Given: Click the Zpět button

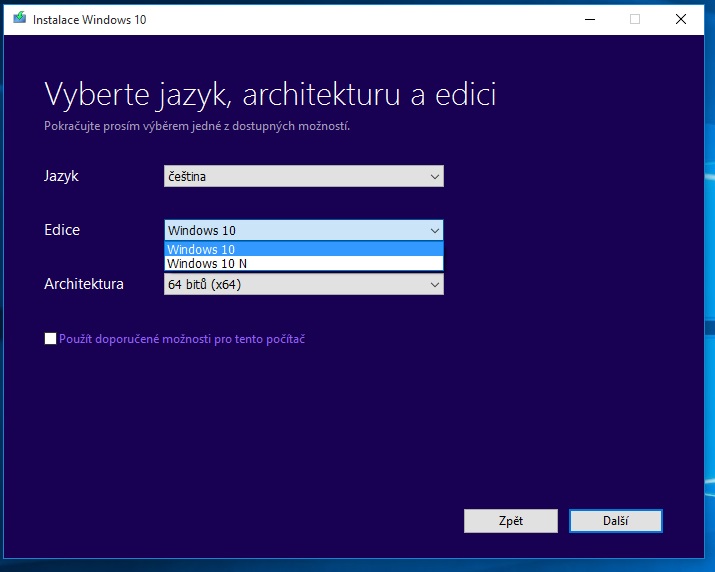Looking at the screenshot, I should [511, 521].
